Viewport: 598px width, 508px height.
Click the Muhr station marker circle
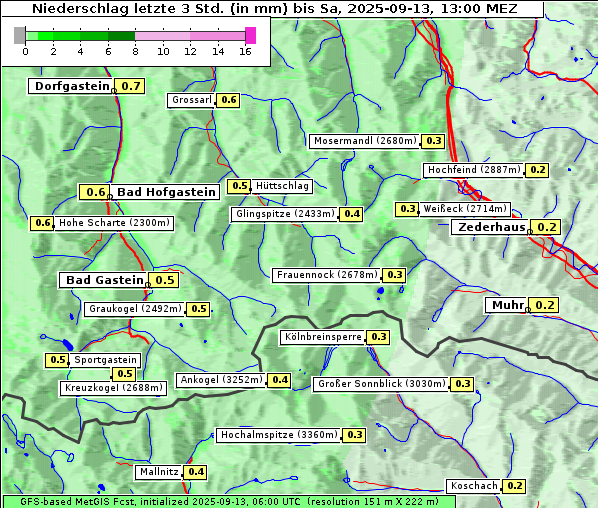pyautogui.click(x=528, y=310)
